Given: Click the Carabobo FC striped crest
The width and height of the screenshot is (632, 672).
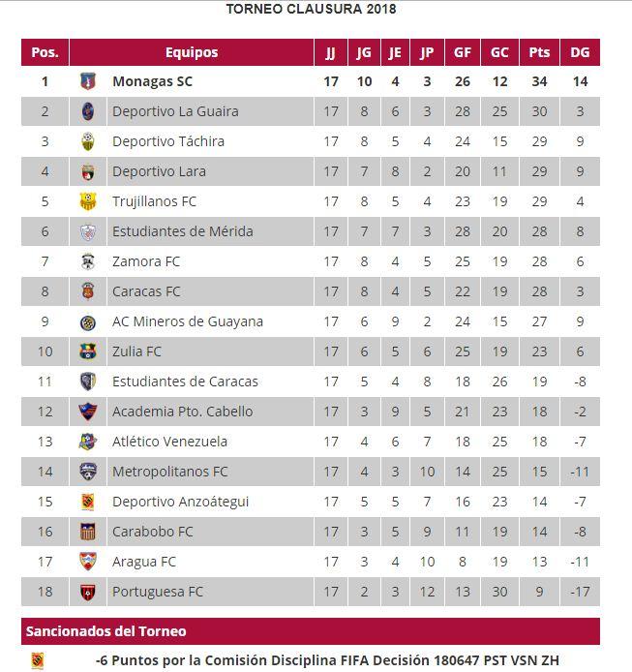Looking at the screenshot, I should pos(88,532).
